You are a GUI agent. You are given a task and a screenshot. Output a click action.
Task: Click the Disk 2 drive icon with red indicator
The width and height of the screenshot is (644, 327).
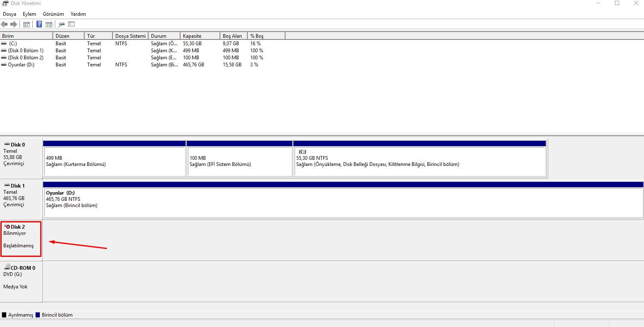(x=8, y=226)
